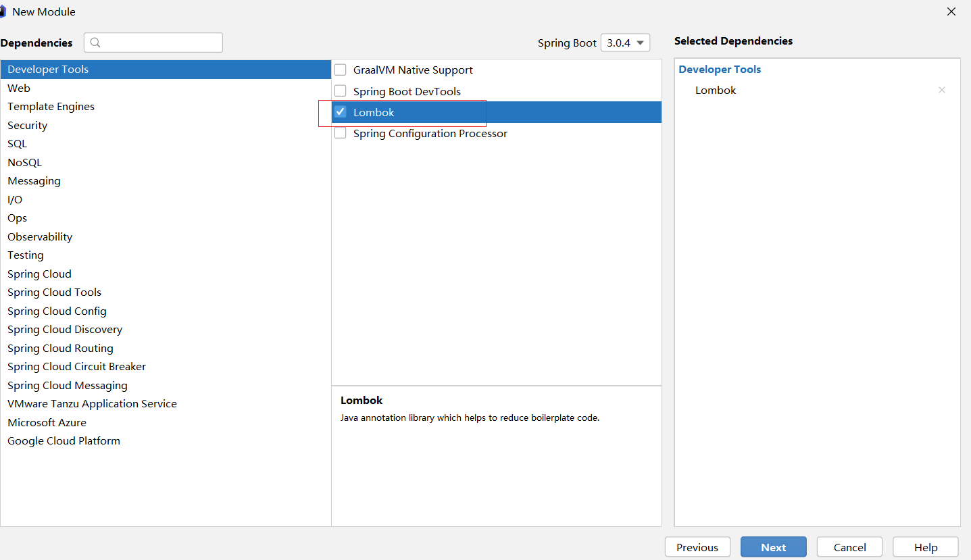Select the NoSQL category
The image size is (971, 560).
166,162
